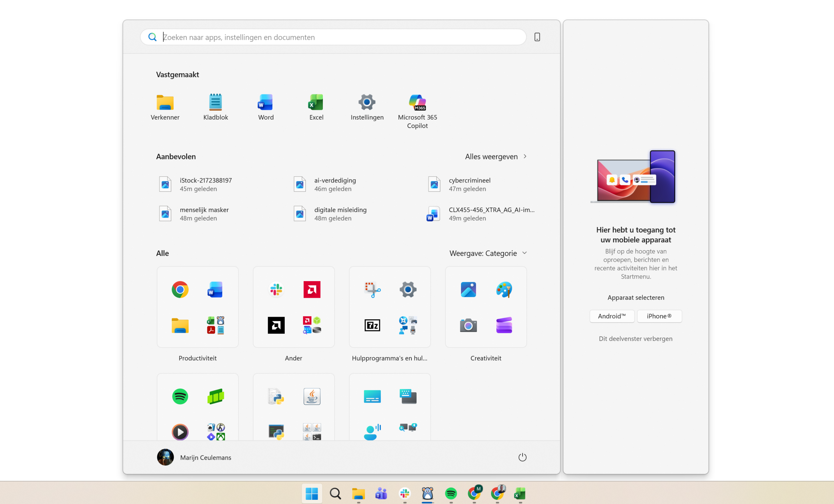Viewport: 834px width, 504px height.
Task: Switch to Slack on the taskbar
Action: tap(405, 494)
